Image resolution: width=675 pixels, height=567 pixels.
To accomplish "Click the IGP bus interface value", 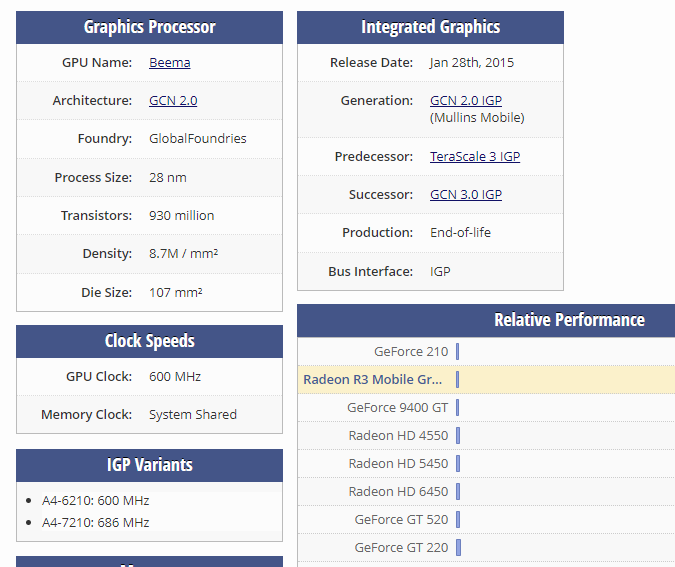I will tap(440, 272).
